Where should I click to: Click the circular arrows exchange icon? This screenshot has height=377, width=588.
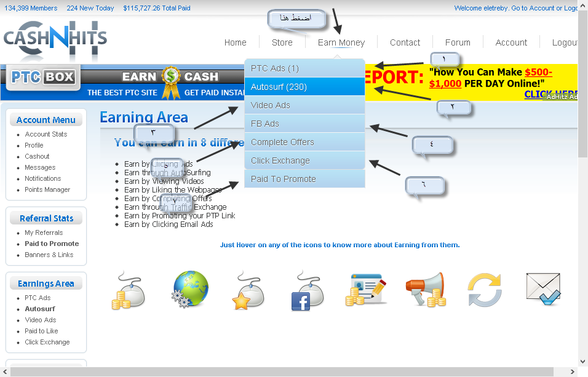[x=485, y=290]
